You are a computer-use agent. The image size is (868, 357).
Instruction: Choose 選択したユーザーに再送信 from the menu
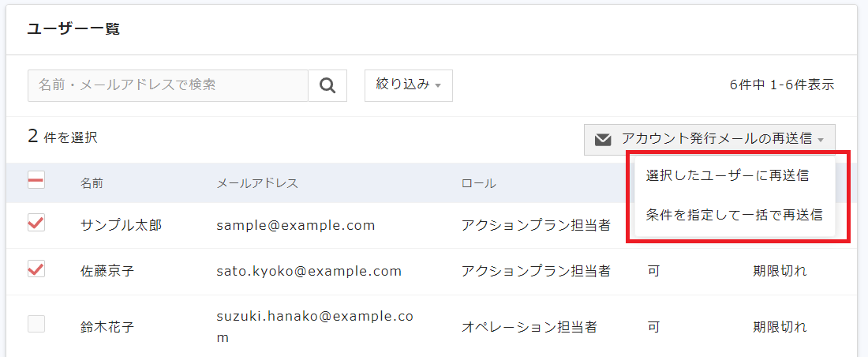tap(727, 175)
